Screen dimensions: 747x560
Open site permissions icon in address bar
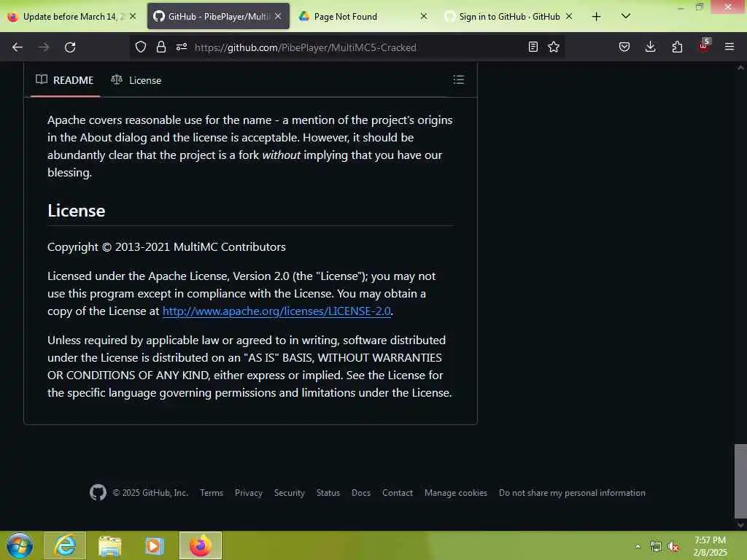182,47
